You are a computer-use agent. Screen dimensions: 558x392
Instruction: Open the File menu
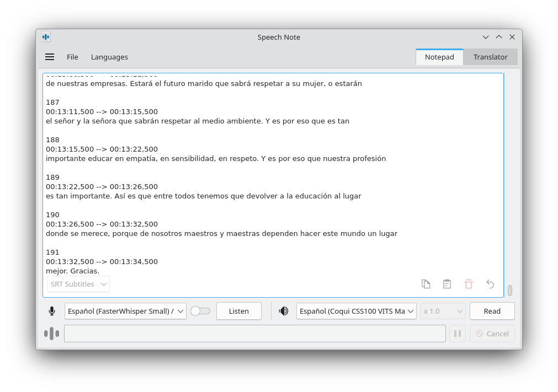[x=72, y=57]
